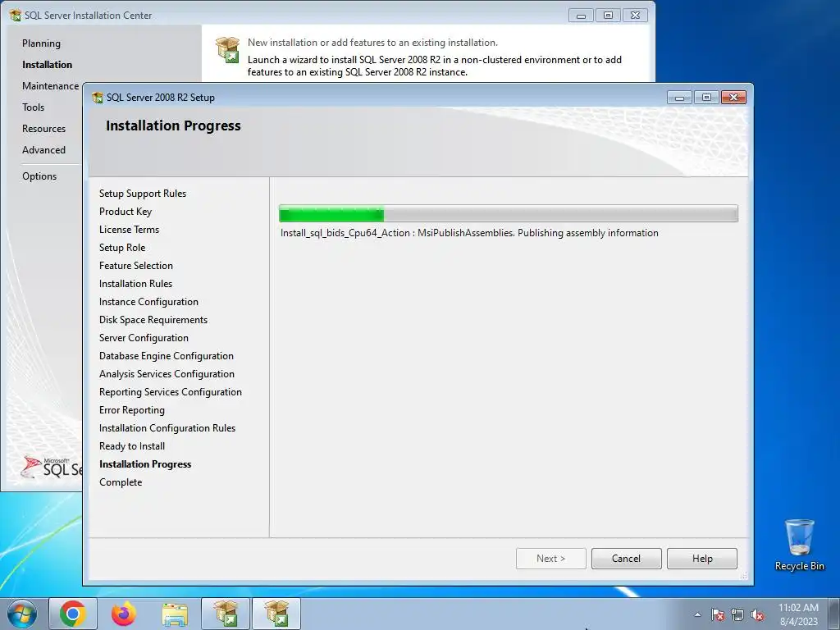Maximize the SQL Server 2008 R2 Setup window

[706, 98]
